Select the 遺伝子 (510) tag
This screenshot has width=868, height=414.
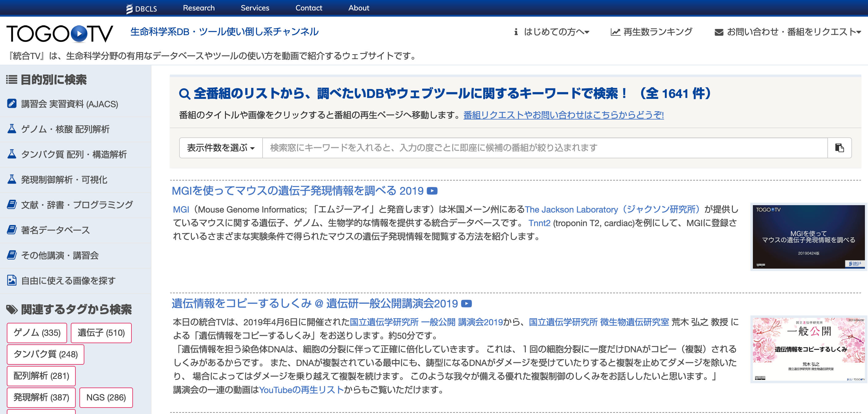[x=101, y=333]
